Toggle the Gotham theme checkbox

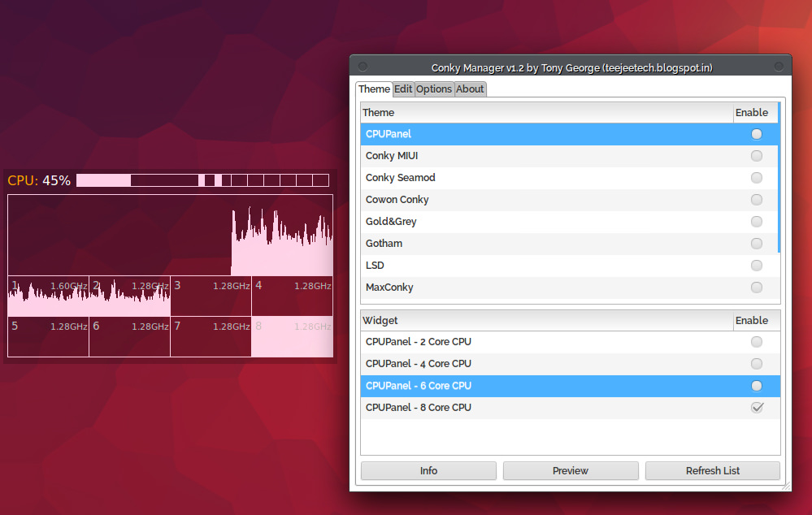click(757, 244)
